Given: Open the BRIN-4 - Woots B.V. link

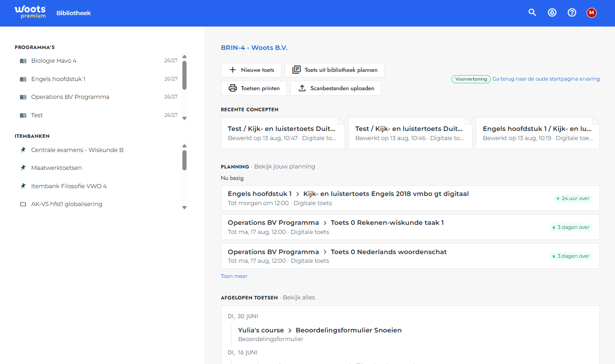Looking at the screenshot, I should click(x=254, y=48).
